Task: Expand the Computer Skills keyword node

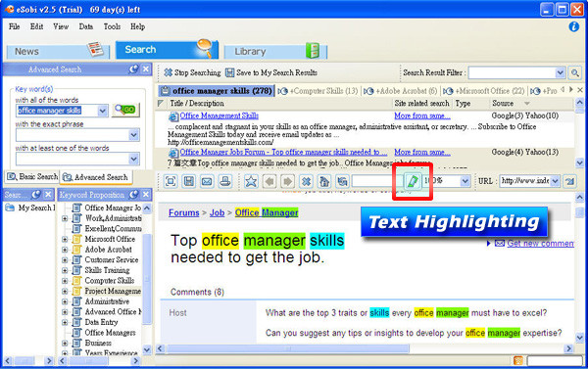Action: pos(65,281)
